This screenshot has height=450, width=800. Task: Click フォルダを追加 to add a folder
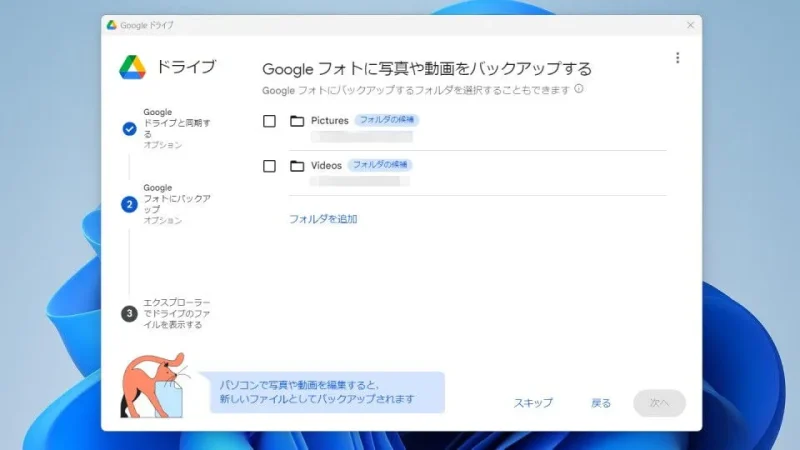[323, 218]
